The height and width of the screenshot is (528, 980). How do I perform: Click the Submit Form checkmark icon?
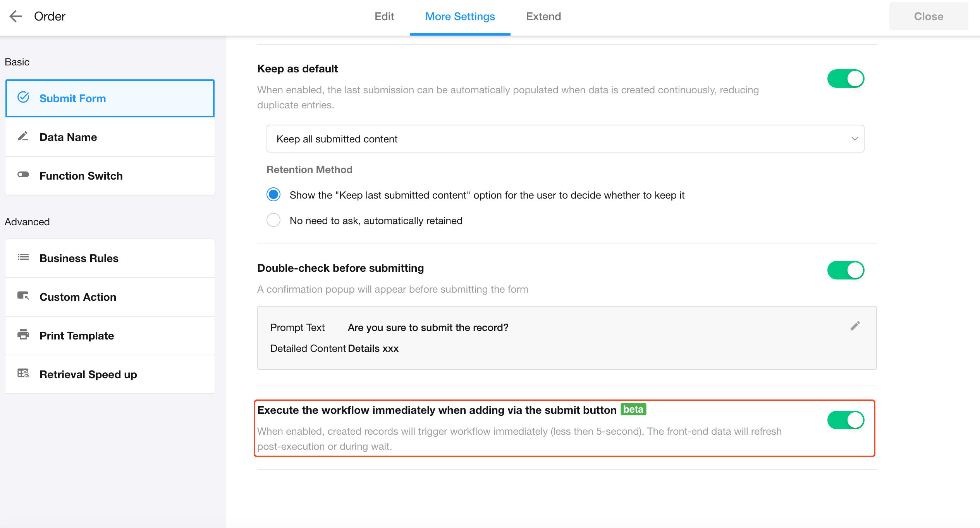click(23, 98)
